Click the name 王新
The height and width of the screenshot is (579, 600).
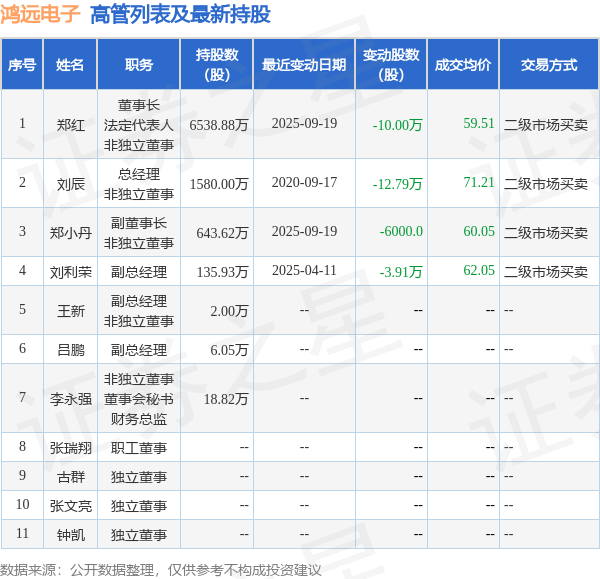pos(70,311)
